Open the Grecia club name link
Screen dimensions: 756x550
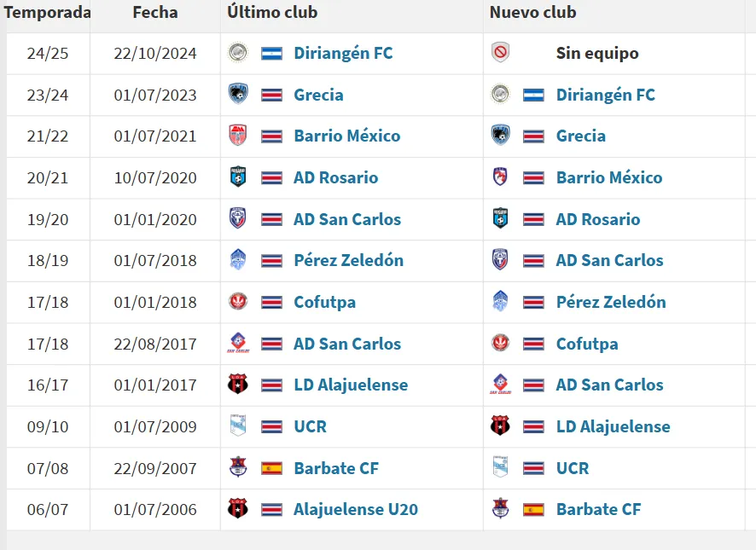[318, 95]
